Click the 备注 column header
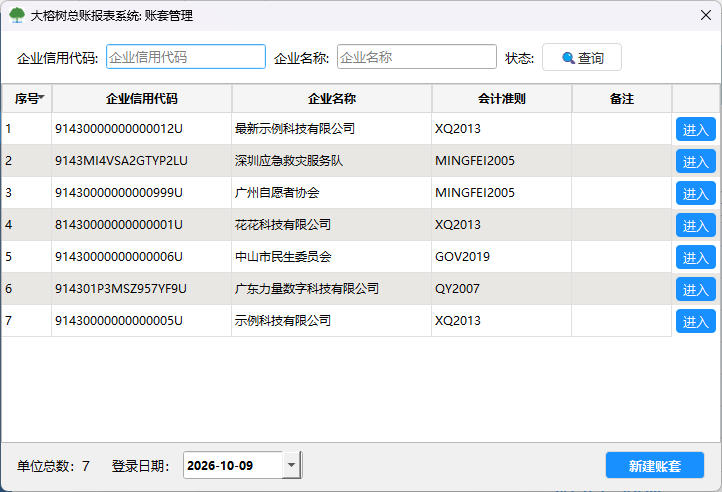 coord(622,98)
